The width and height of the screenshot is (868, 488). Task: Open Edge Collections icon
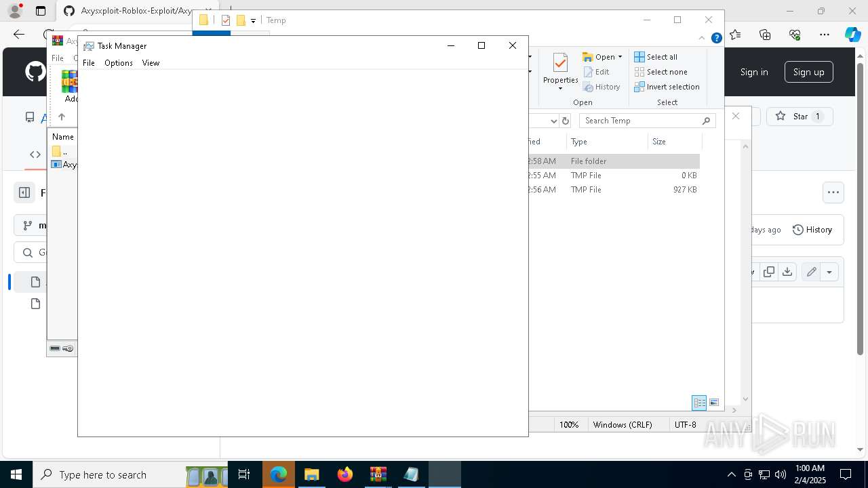[x=765, y=35]
